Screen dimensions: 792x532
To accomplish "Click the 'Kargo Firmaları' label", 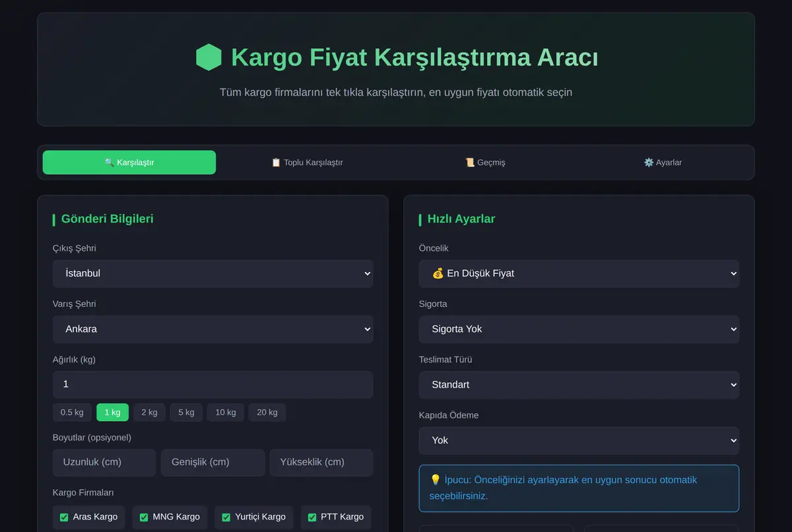I will click(83, 493).
